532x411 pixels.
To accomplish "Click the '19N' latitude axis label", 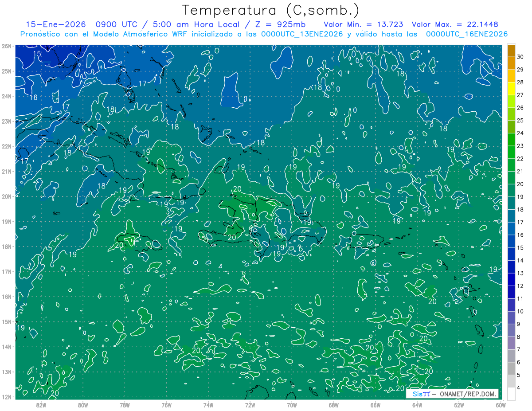I will tap(6, 221).
